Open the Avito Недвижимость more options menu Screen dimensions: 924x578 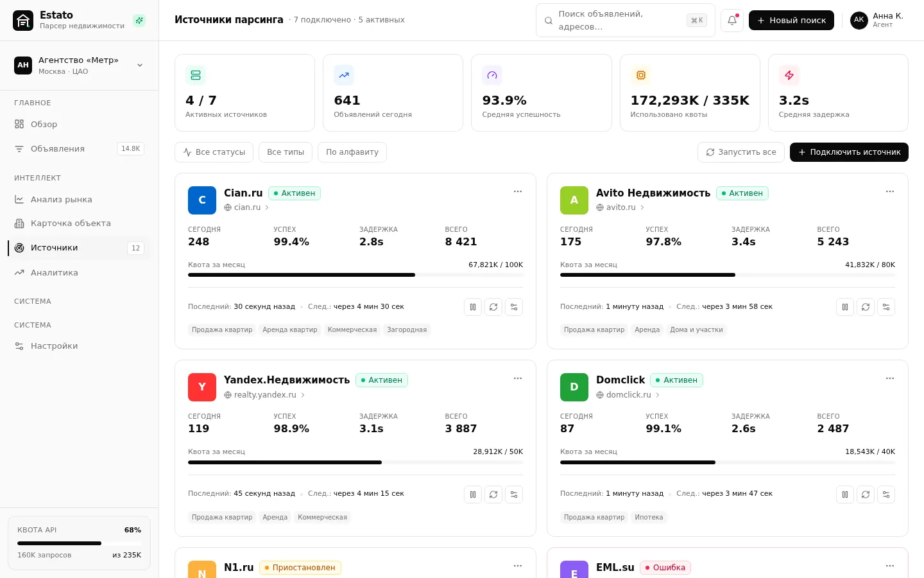coord(890,191)
